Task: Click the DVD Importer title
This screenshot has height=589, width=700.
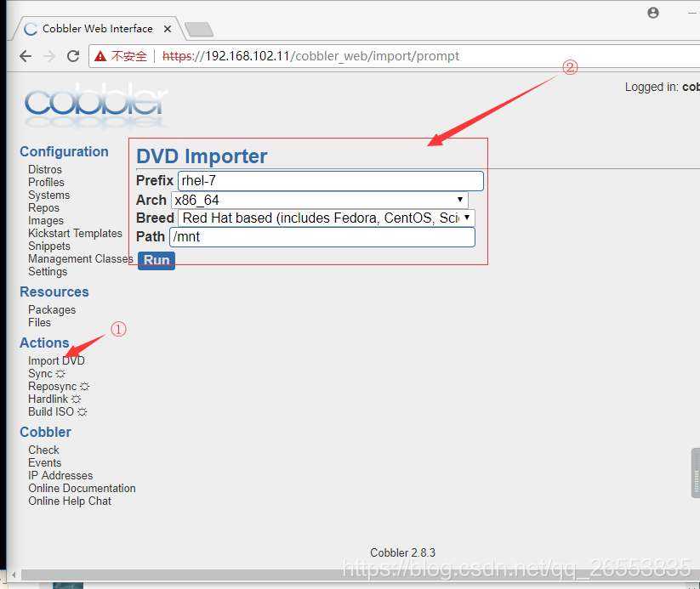Action: pos(202,156)
